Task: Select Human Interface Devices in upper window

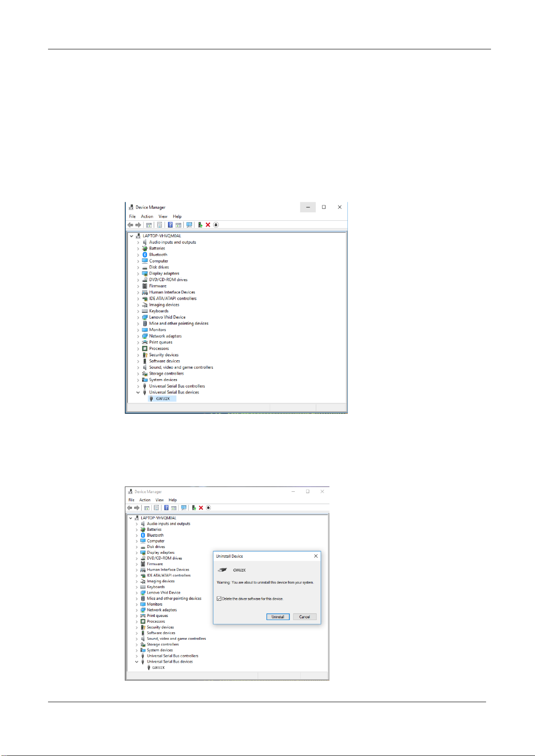Action: tap(172, 292)
